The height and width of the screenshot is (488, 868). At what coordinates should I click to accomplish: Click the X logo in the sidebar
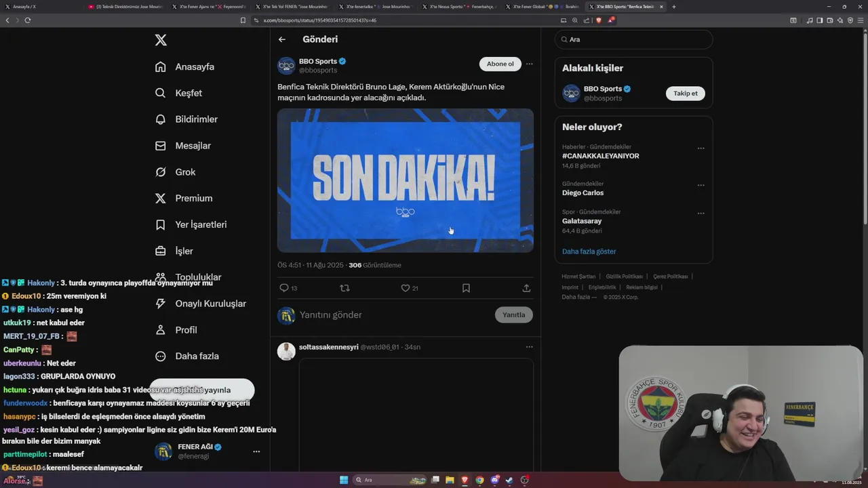point(161,40)
